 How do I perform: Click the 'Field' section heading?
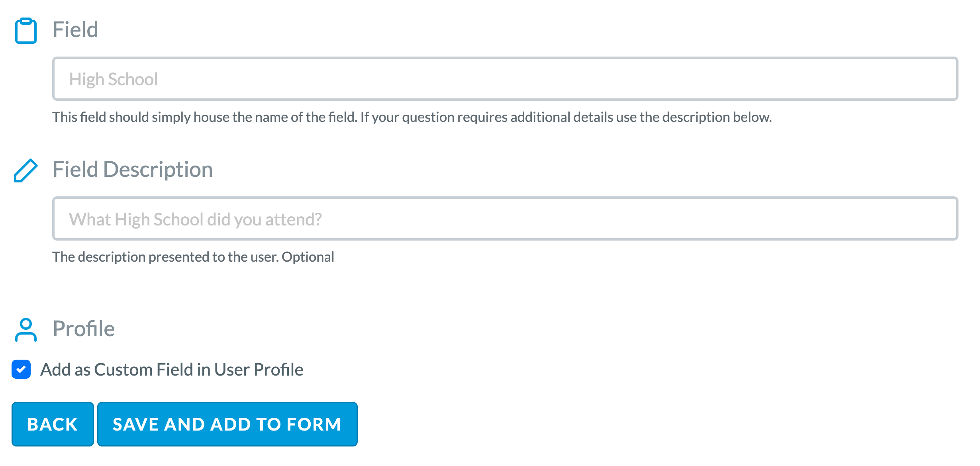pos(75,29)
